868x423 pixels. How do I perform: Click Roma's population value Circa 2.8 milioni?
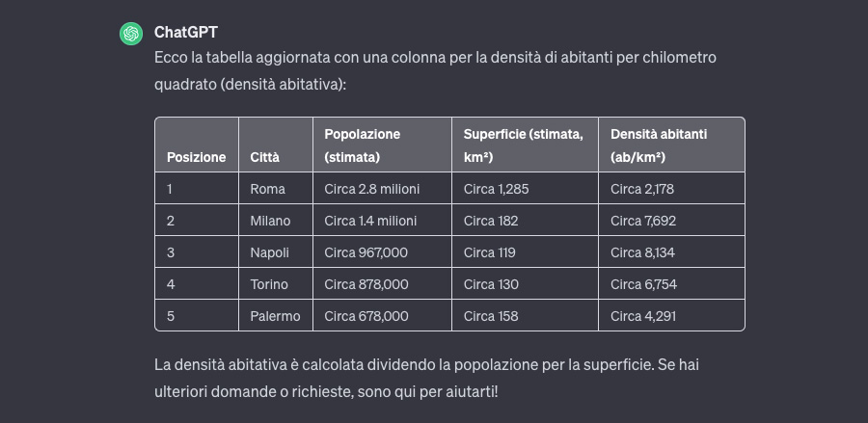point(372,189)
